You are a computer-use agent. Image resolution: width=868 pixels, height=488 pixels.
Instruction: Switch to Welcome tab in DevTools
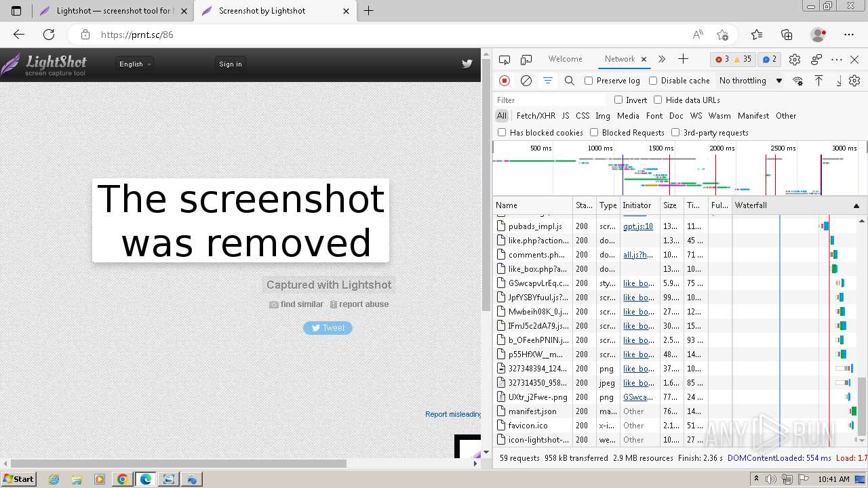coord(566,59)
